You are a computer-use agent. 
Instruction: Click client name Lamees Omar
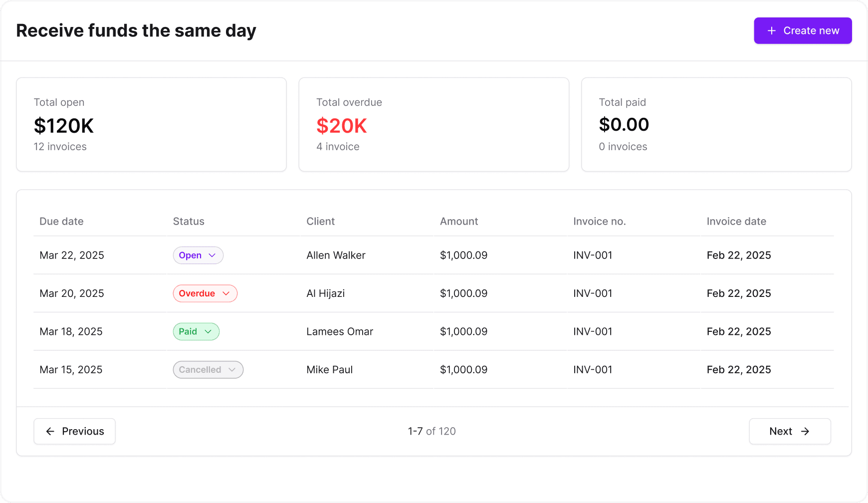click(x=340, y=332)
